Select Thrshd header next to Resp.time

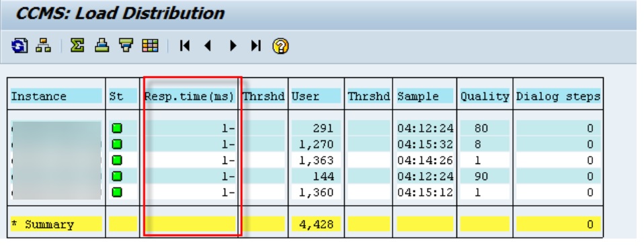264,96
